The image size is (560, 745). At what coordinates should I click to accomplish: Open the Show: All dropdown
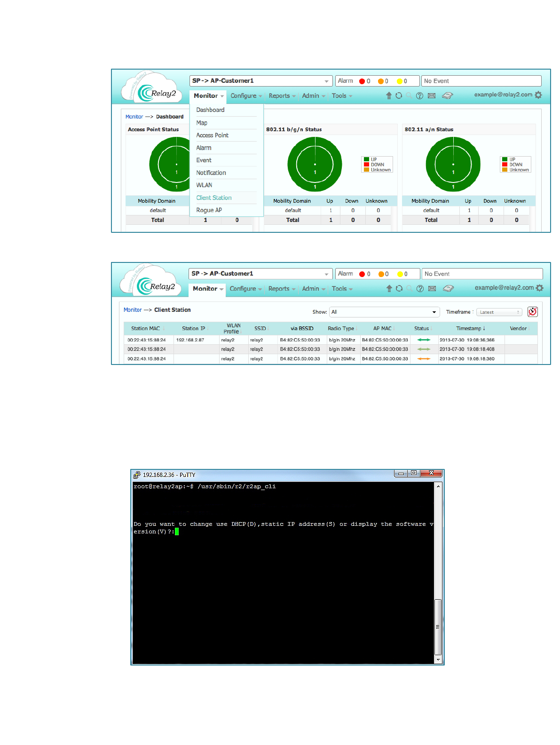tap(384, 312)
